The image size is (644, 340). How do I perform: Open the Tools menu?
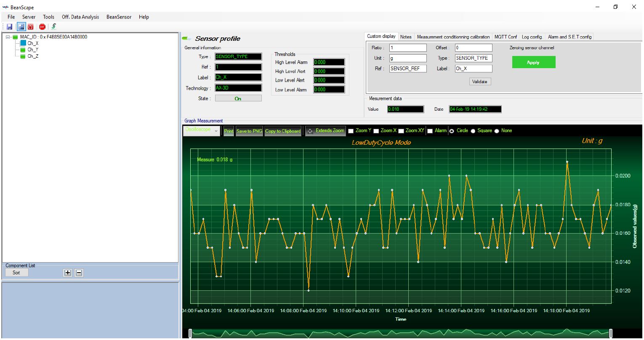(x=48, y=17)
